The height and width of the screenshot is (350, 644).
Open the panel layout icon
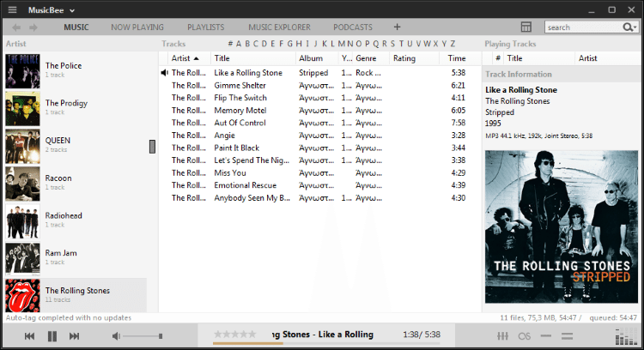[526, 27]
